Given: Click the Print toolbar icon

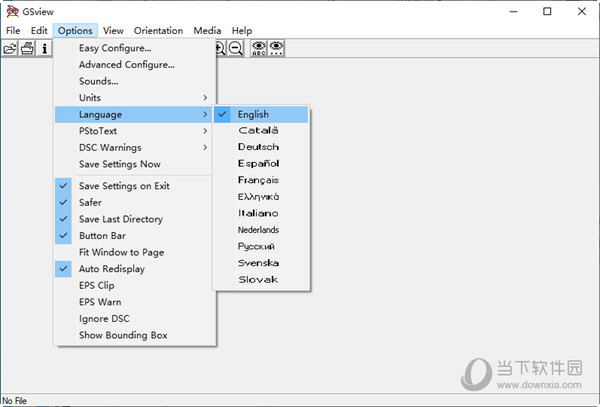Looking at the screenshot, I should point(27,49).
